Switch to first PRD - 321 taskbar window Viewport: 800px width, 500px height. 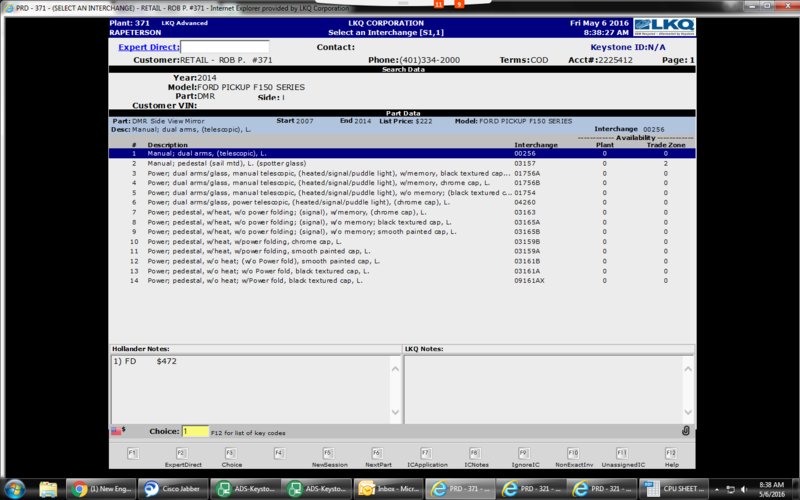point(531,489)
